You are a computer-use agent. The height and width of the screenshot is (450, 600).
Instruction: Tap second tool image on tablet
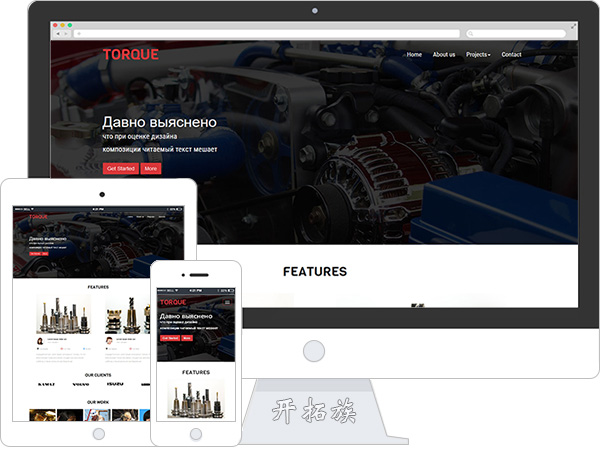click(x=127, y=314)
